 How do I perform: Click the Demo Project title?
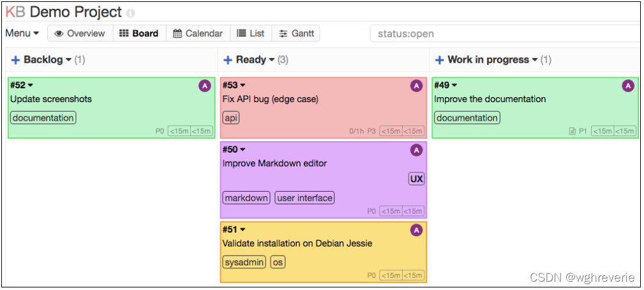pyautogui.click(x=76, y=12)
